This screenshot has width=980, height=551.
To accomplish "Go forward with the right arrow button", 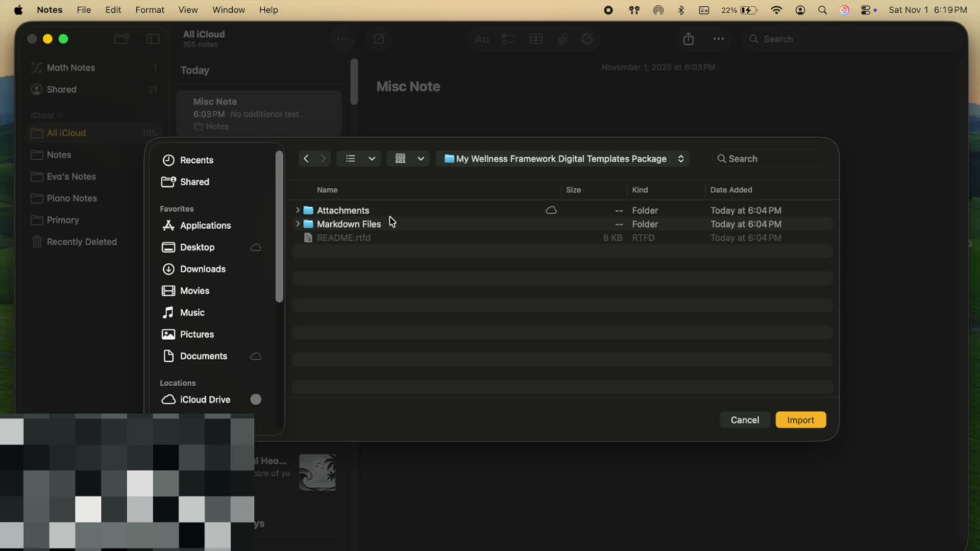I will click(x=323, y=159).
